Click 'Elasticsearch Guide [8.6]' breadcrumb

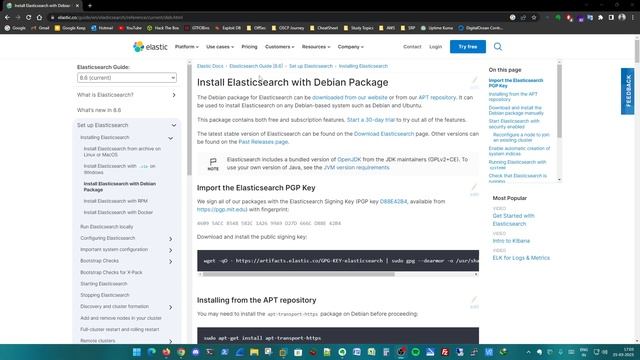256,66
